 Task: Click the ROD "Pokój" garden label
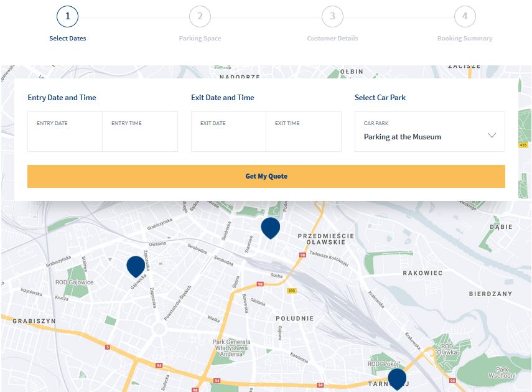[x=383, y=364]
